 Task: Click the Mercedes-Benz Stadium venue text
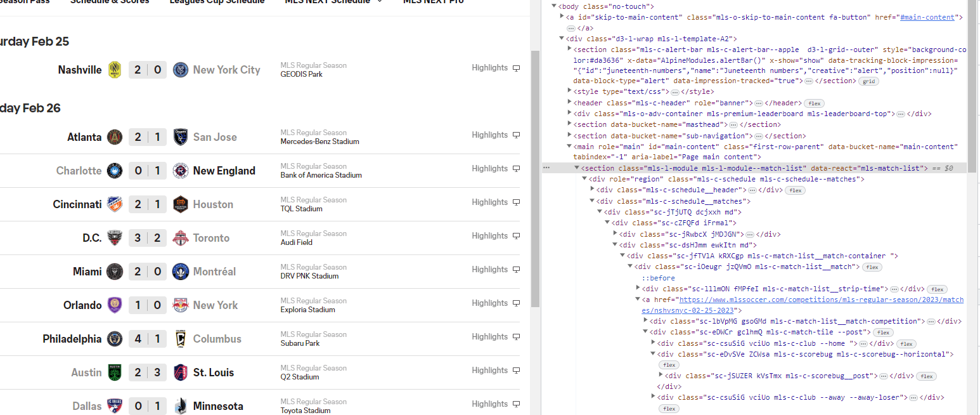click(x=320, y=142)
